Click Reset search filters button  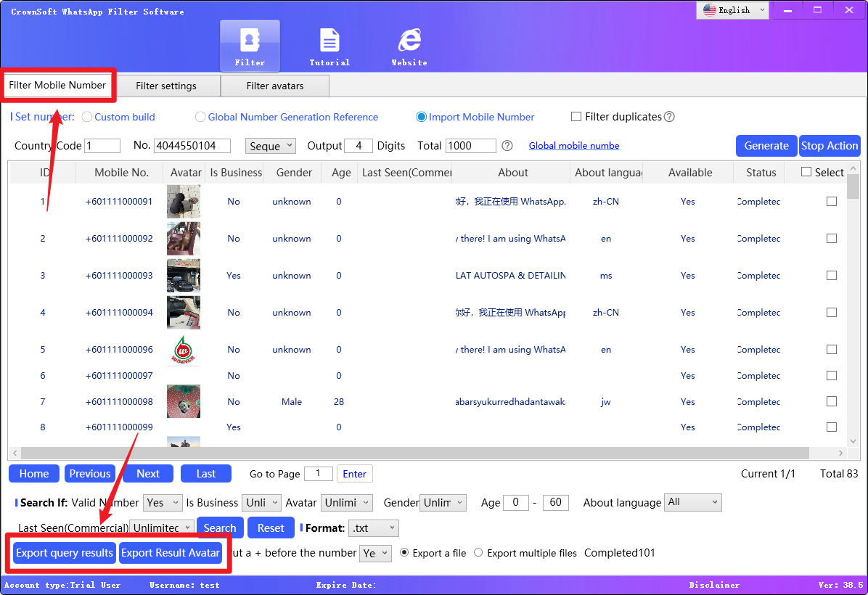tap(271, 528)
